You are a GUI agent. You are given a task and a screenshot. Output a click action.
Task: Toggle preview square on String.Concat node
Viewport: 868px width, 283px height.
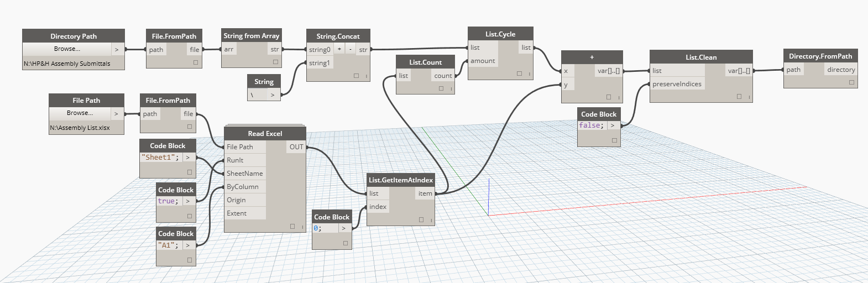(356, 76)
